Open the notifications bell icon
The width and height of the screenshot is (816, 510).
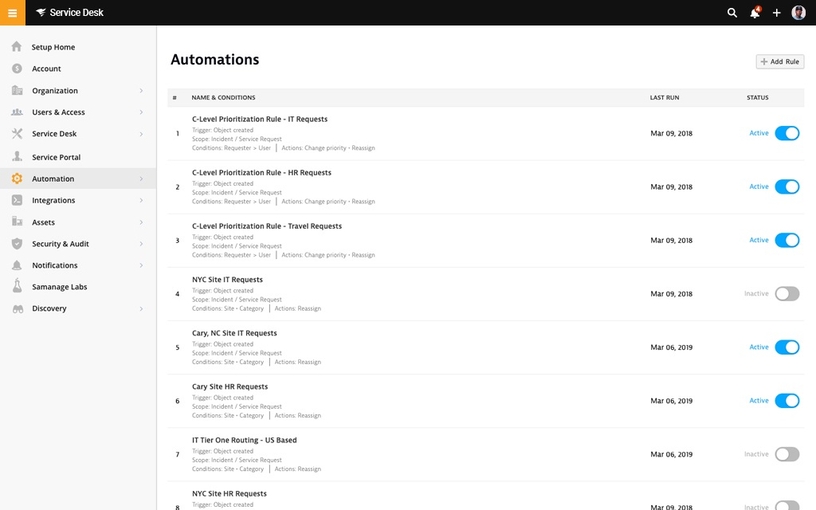point(755,13)
